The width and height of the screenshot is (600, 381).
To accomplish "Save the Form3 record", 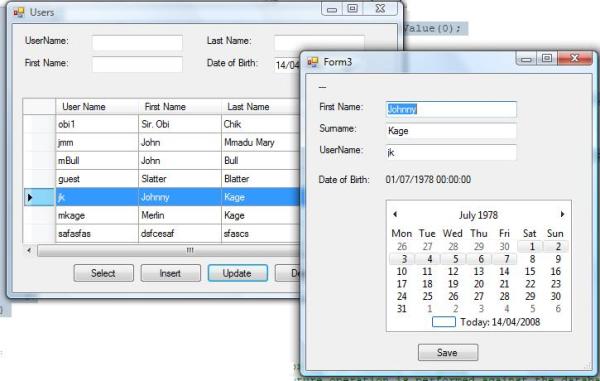I will 448,352.
